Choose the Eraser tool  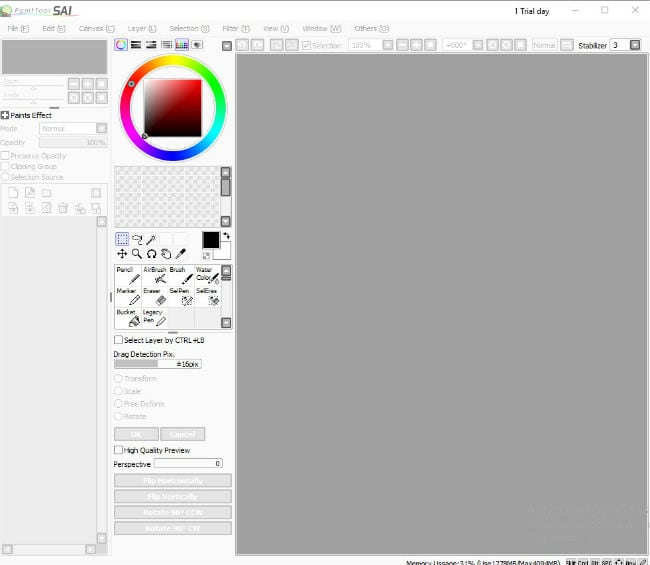(156, 298)
